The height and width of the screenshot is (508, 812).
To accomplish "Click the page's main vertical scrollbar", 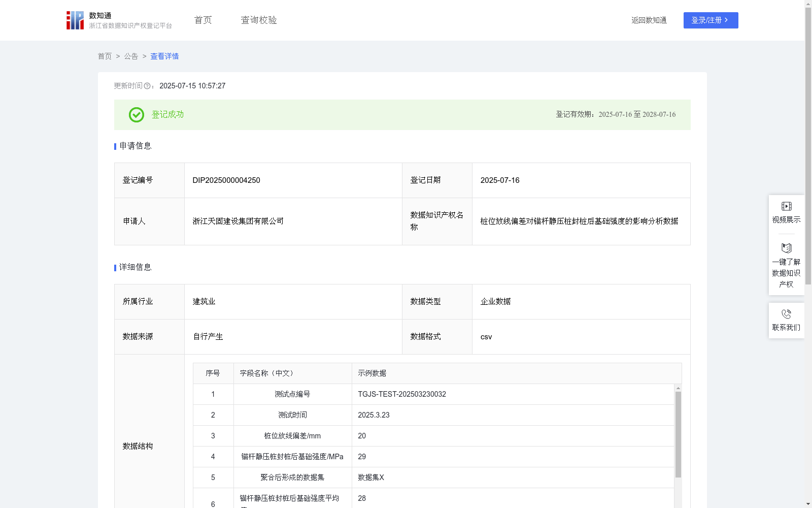I will (808, 146).
